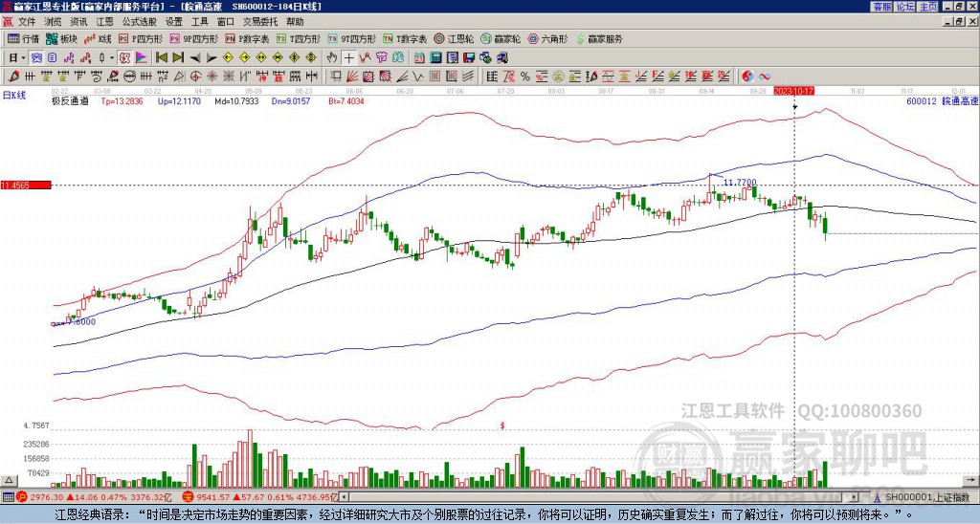
Task: Open the 交易委托 menu
Action: (260, 22)
